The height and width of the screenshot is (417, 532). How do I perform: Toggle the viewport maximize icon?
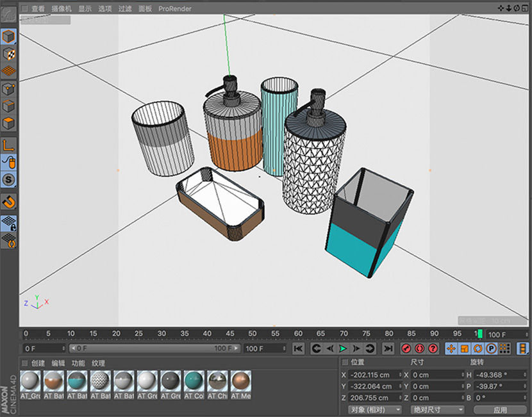[x=524, y=8]
